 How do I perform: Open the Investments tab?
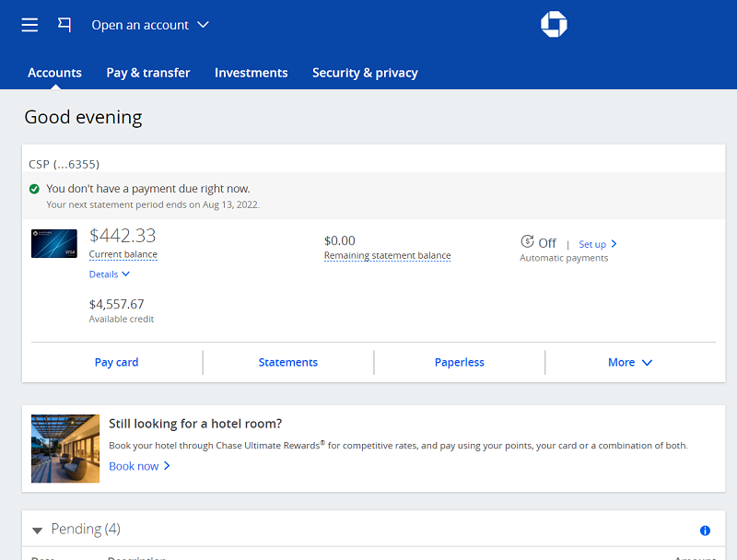click(x=251, y=73)
